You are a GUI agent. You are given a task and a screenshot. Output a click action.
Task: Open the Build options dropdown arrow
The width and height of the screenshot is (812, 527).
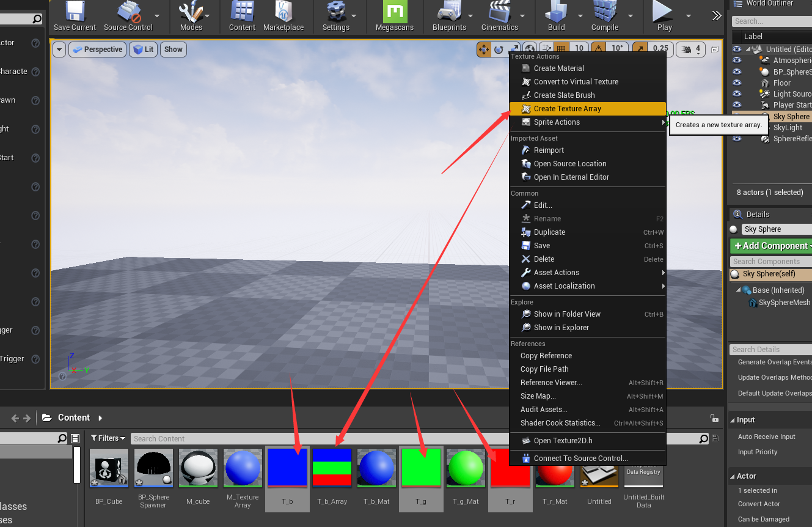pyautogui.click(x=580, y=17)
